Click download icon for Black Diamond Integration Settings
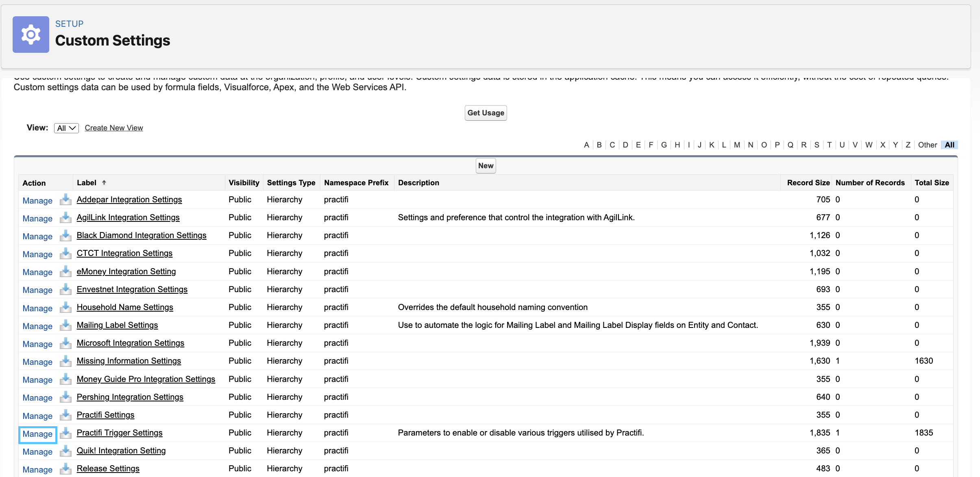The width and height of the screenshot is (980, 477). coord(65,235)
